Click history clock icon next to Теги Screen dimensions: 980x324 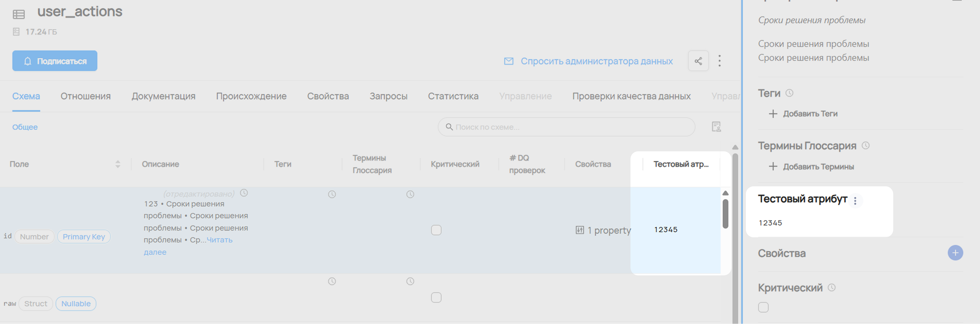pyautogui.click(x=789, y=93)
